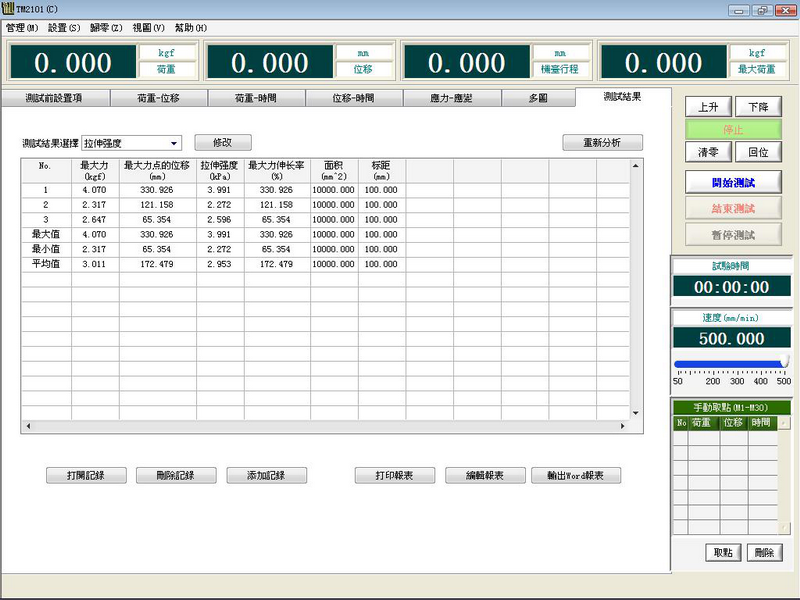Screen dimensions: 800x600
Task: Click 輸出Word報表 button
Action: coord(575,475)
